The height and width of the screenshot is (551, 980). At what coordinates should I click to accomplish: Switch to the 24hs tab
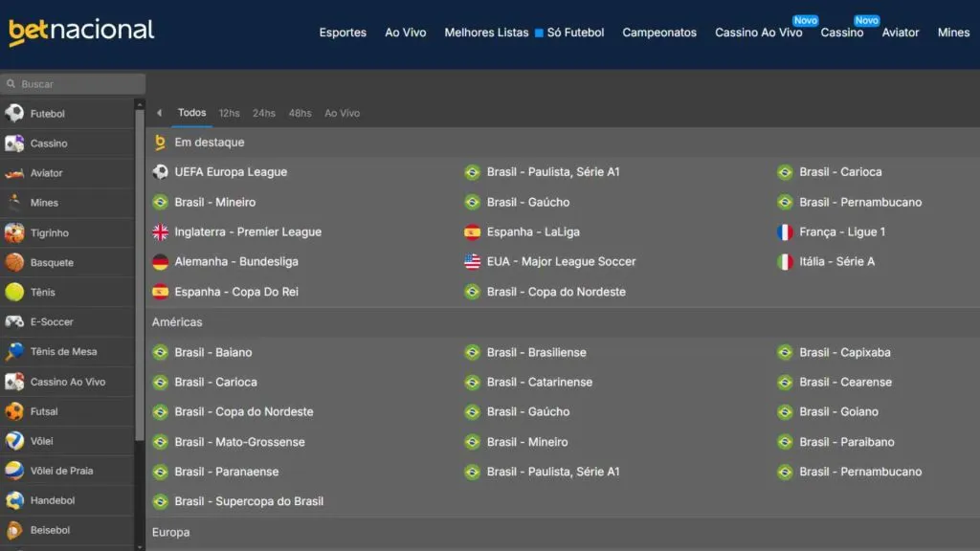pyautogui.click(x=264, y=112)
